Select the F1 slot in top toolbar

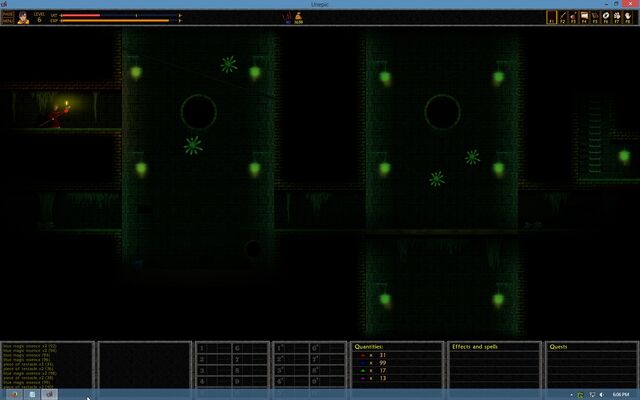pyautogui.click(x=551, y=17)
